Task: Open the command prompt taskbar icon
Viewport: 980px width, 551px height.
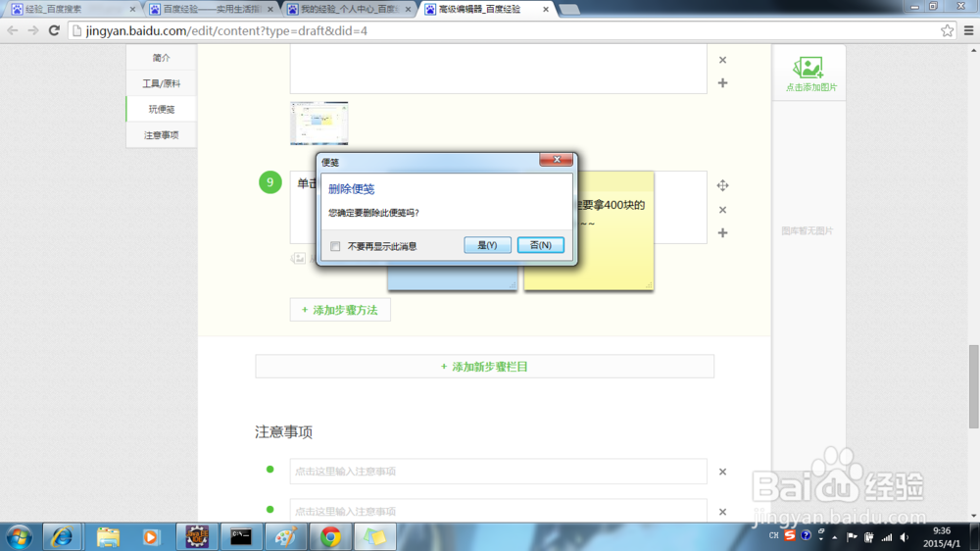Action: (241, 537)
